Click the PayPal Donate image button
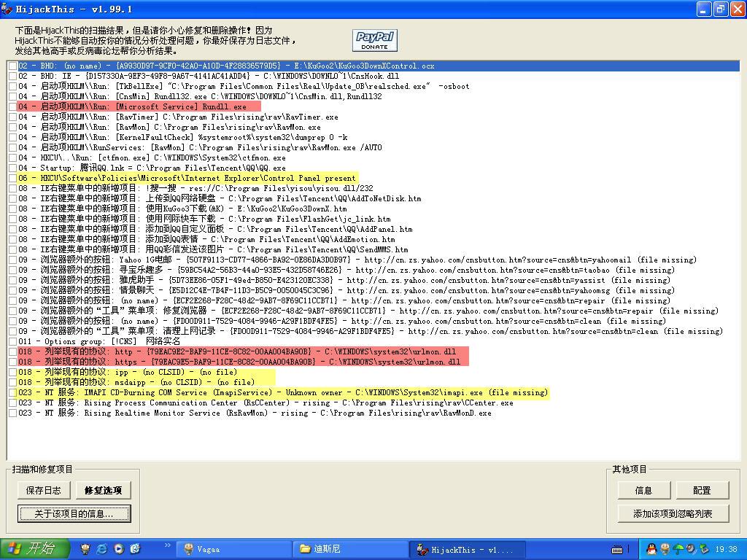This screenshot has height=560, width=747. 375,41
